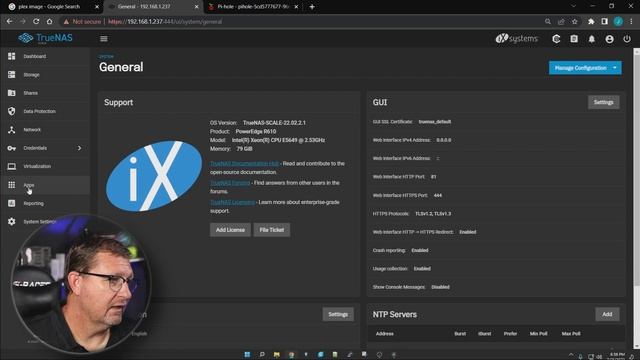
Task: Toggle the hamburger sidebar menu
Action: point(104,39)
